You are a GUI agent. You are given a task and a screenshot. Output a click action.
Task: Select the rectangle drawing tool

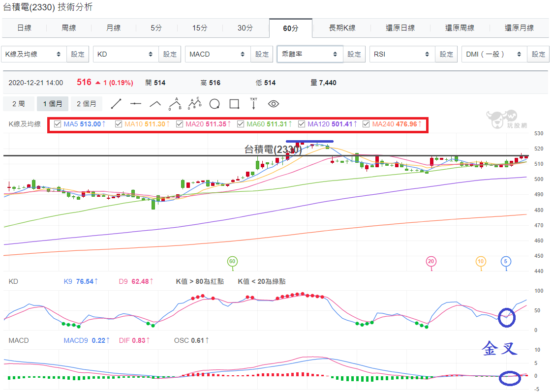tap(234, 104)
